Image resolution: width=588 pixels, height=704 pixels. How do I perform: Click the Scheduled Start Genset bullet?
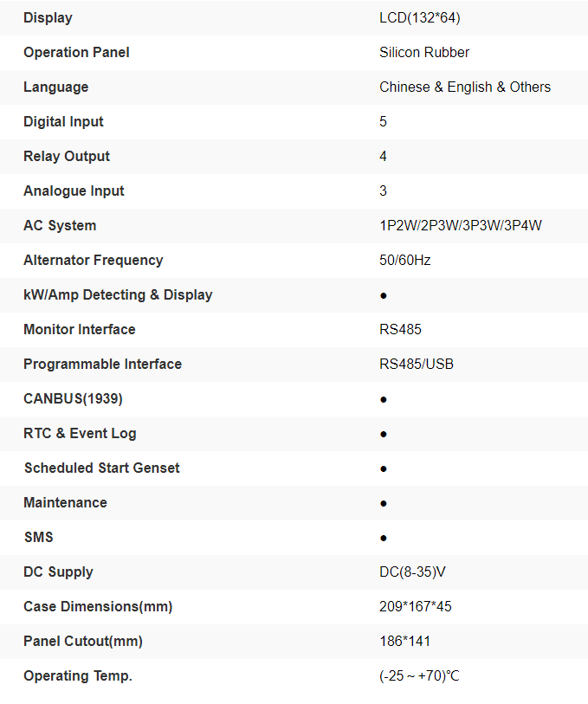(384, 468)
